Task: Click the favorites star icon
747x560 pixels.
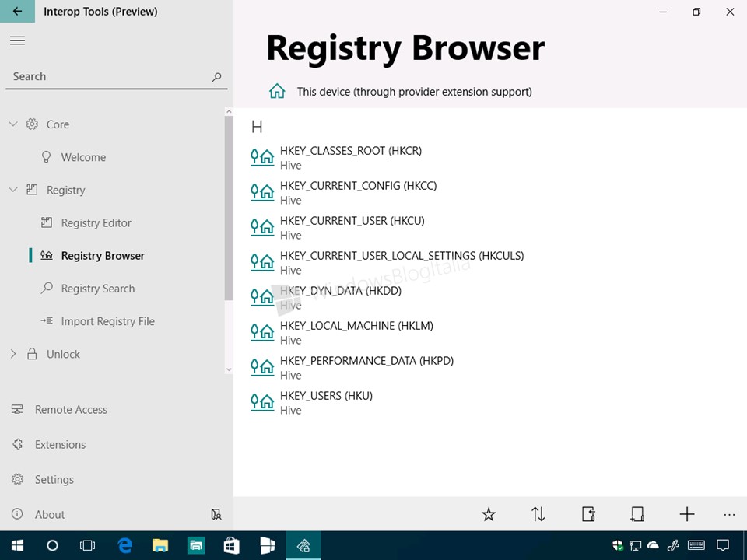Action: pyautogui.click(x=489, y=514)
